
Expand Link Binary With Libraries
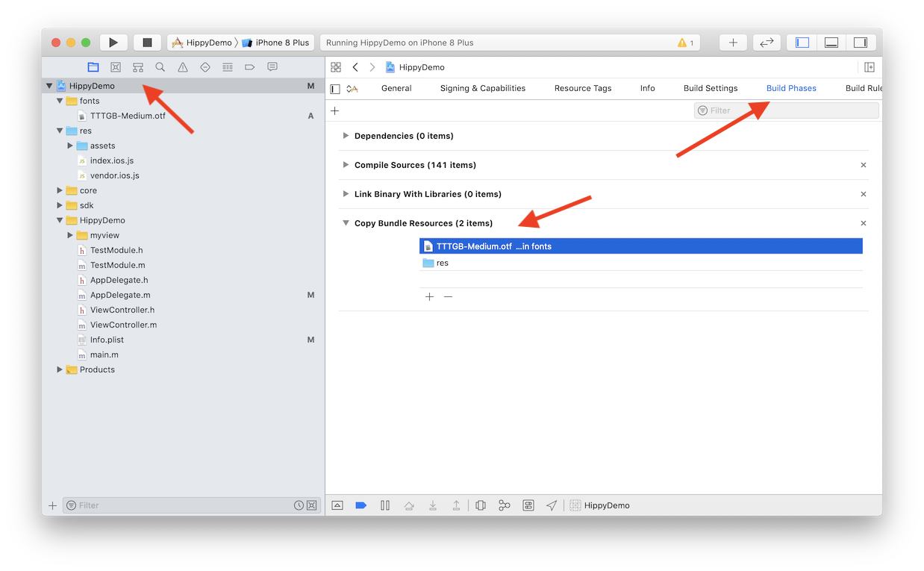346,194
